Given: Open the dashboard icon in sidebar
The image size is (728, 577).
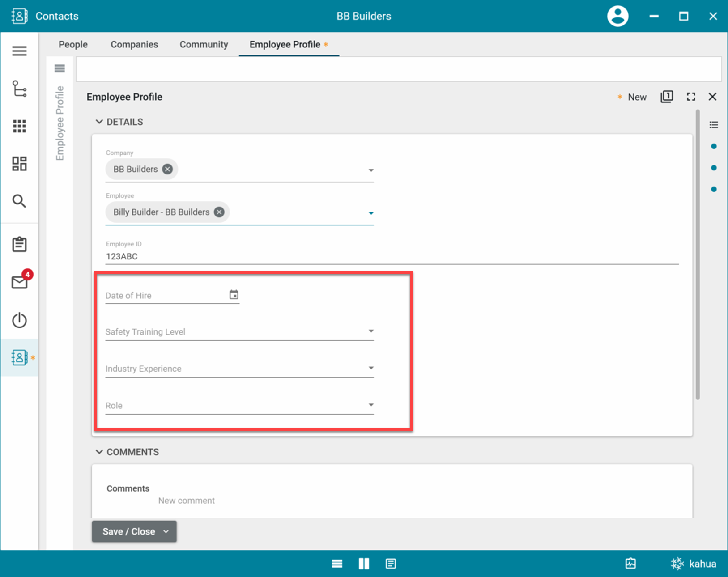Looking at the screenshot, I should 19,164.
